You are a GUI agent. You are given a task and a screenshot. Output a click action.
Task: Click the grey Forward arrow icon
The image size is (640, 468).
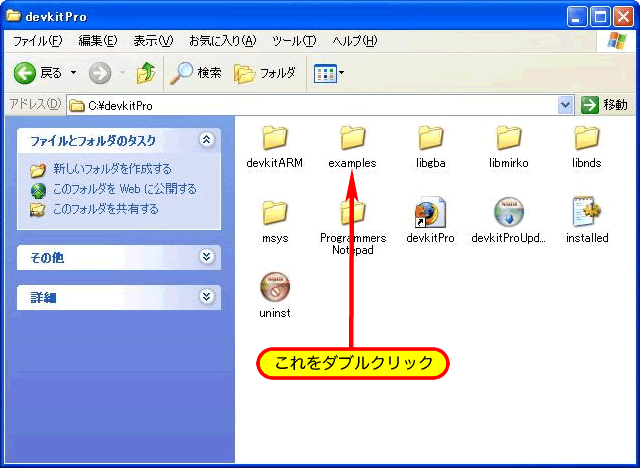coord(100,73)
